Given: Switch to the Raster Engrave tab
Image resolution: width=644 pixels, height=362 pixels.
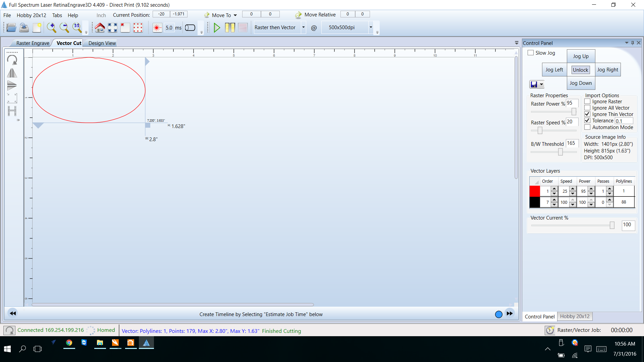Looking at the screenshot, I should (33, 43).
